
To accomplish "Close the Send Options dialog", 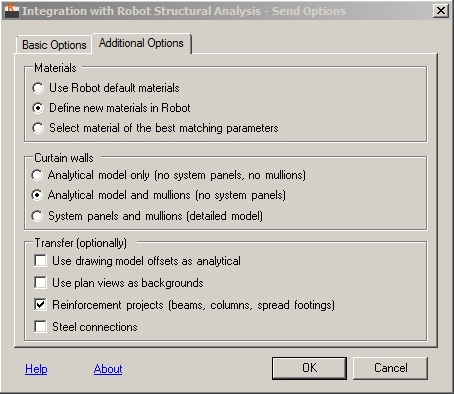I will (441, 11).
